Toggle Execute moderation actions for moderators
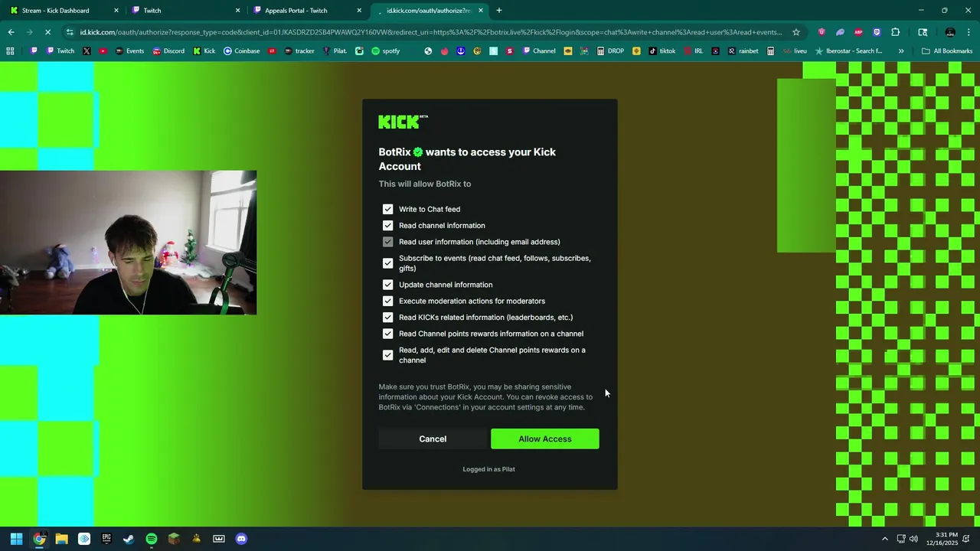Viewport: 980px width, 551px height. [x=387, y=301]
